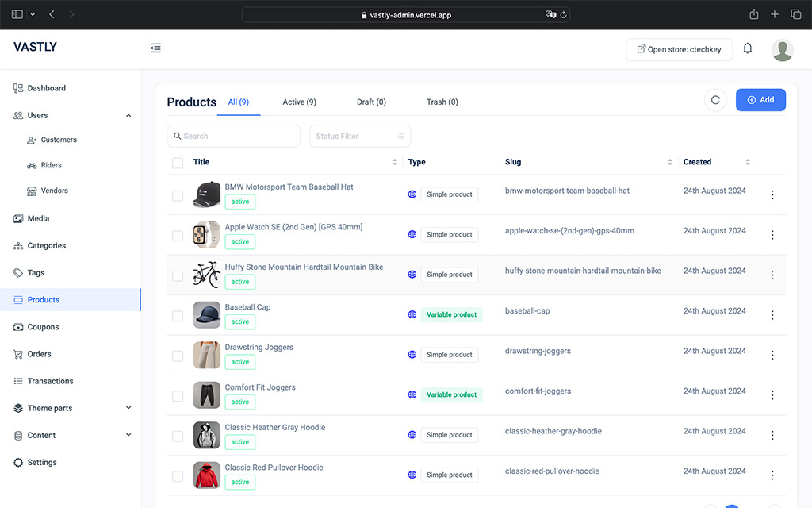Click the product Search input field
This screenshot has width=812, height=508.
(x=234, y=136)
